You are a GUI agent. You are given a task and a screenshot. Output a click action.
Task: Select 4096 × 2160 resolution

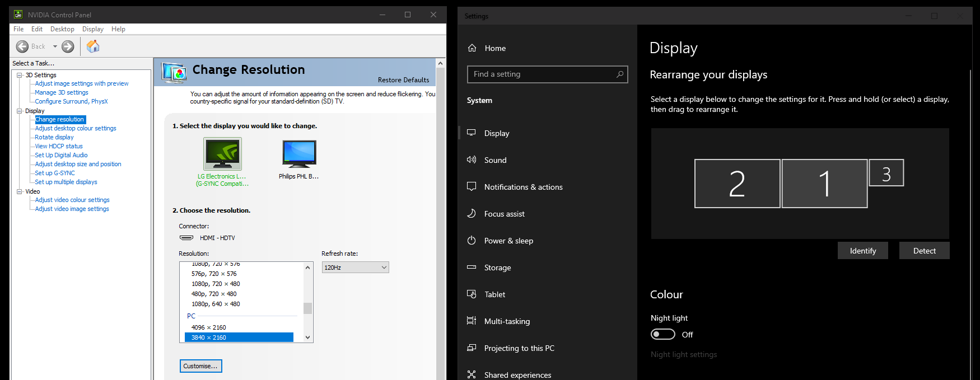209,327
